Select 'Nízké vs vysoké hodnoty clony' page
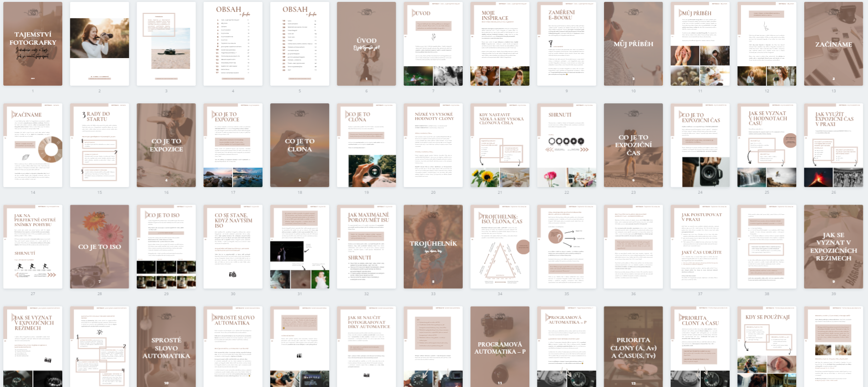Screen dimensions: 868x387 [433, 145]
